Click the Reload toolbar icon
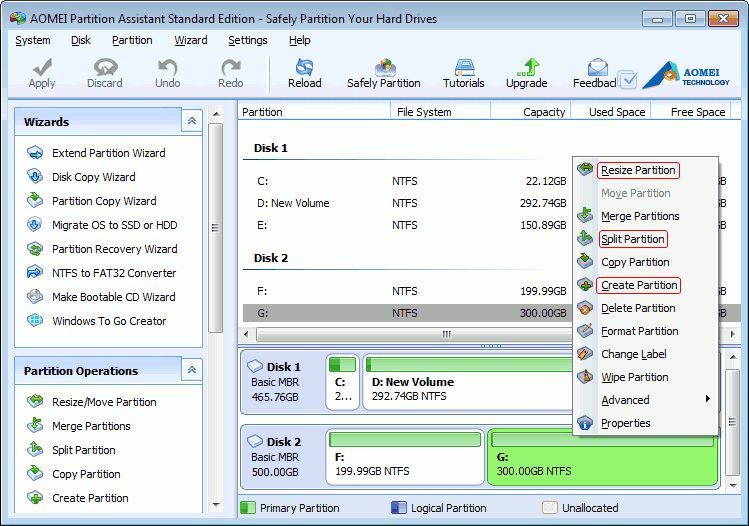The image size is (749, 526). (x=304, y=67)
